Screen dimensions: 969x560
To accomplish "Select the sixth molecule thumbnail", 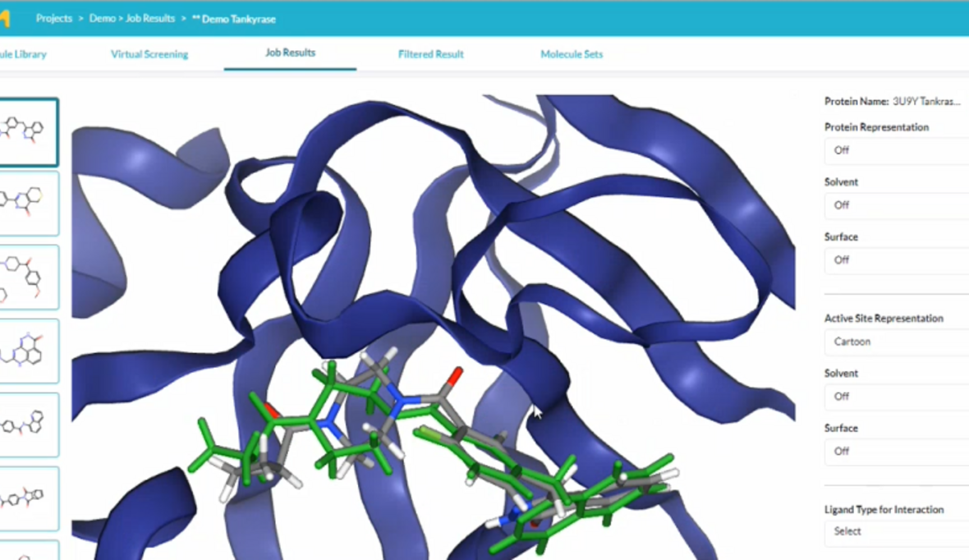I will tap(28, 498).
